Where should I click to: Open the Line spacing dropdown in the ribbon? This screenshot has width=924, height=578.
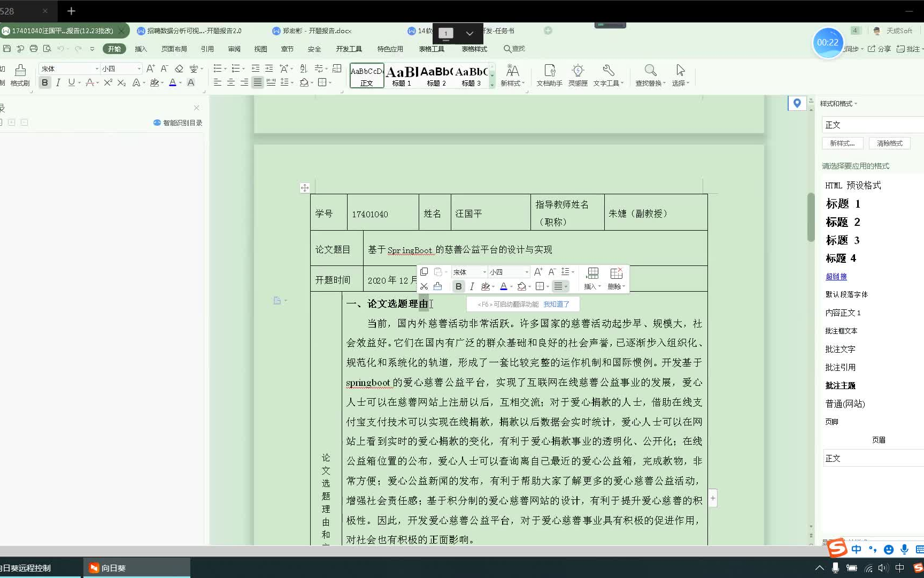coord(287,82)
